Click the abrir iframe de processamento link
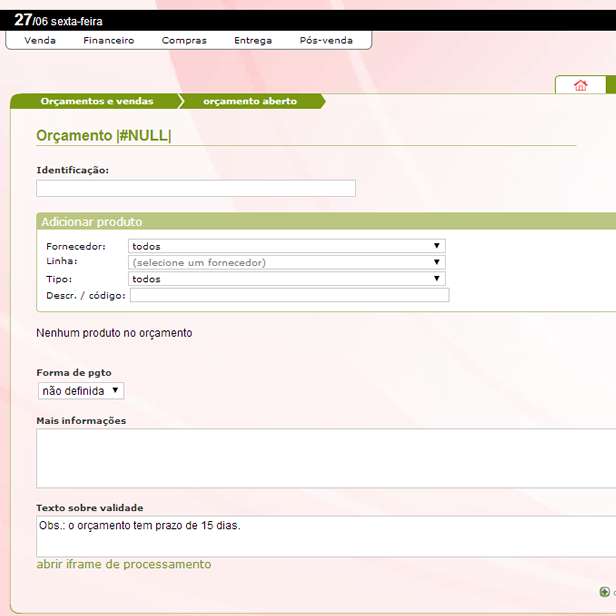616x616 pixels. (x=124, y=564)
